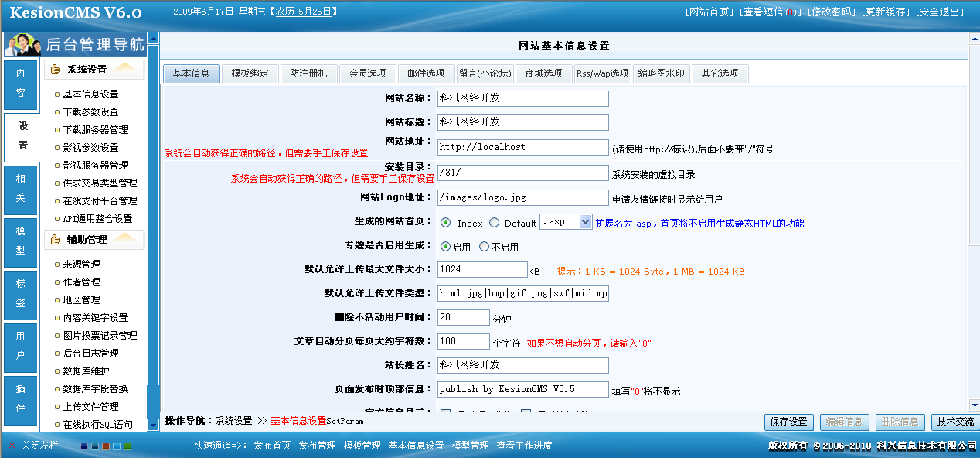The width and height of the screenshot is (980, 458).
Task: Open the .asp extension dropdown
Action: [x=584, y=222]
